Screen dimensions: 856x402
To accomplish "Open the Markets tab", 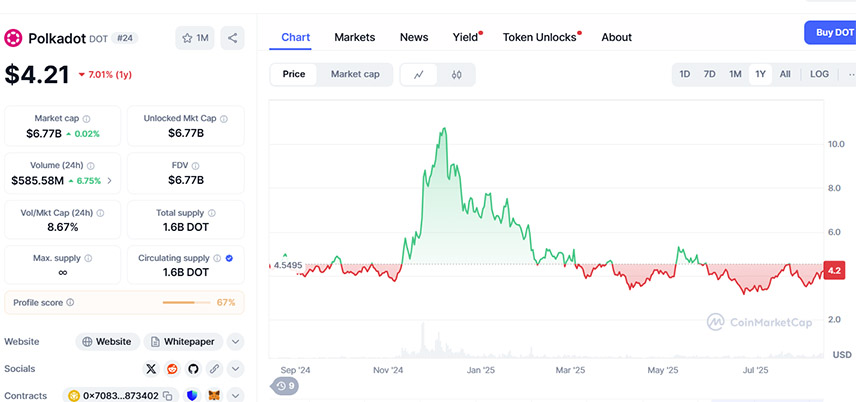I will pyautogui.click(x=355, y=37).
